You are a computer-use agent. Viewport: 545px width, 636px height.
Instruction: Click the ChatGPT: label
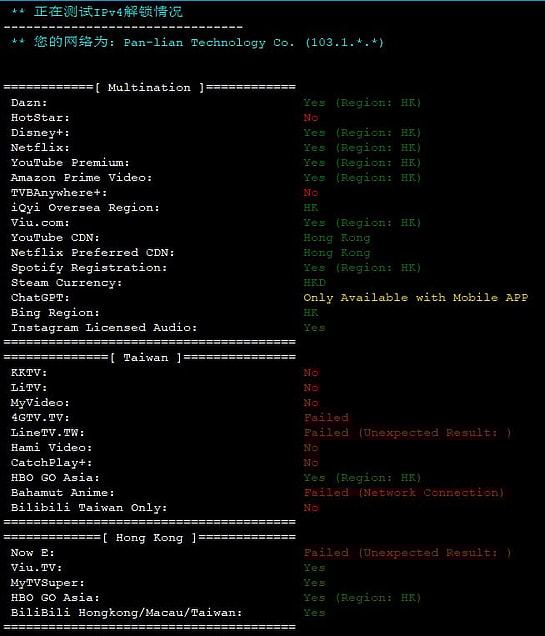click(x=40, y=297)
